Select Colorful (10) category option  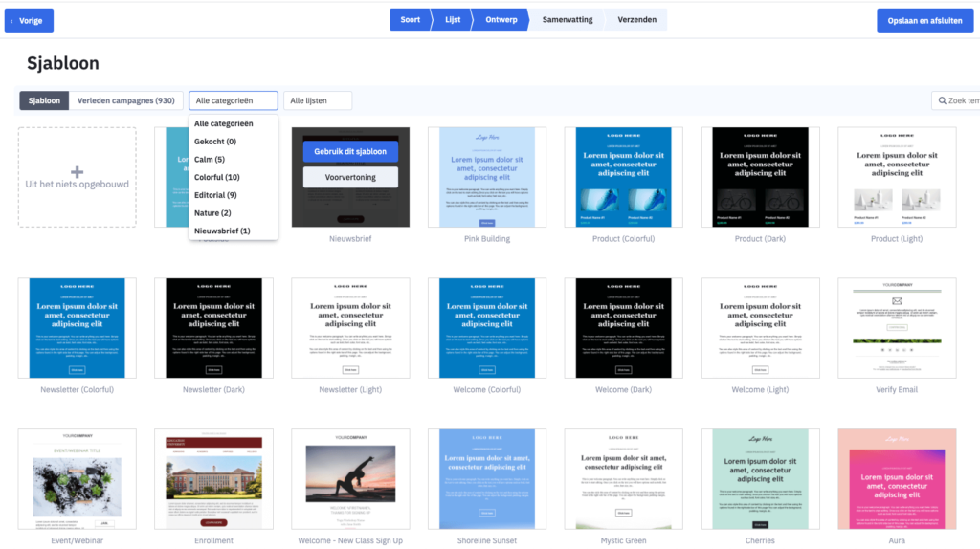point(217,177)
